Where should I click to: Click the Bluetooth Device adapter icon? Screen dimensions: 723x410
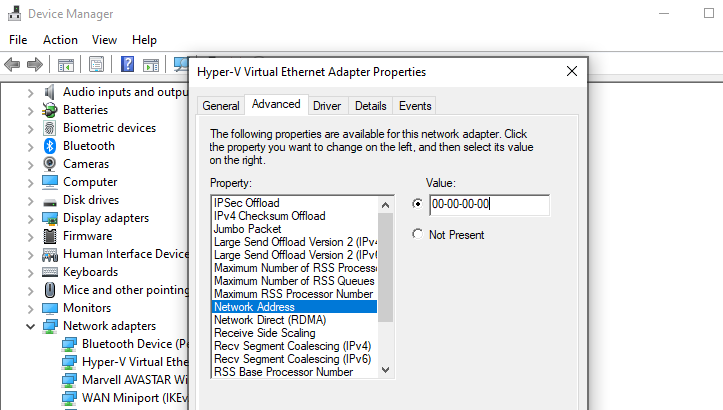coord(69,344)
